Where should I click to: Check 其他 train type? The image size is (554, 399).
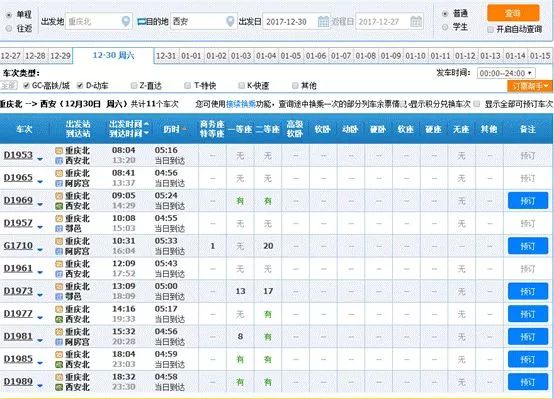click(295, 86)
